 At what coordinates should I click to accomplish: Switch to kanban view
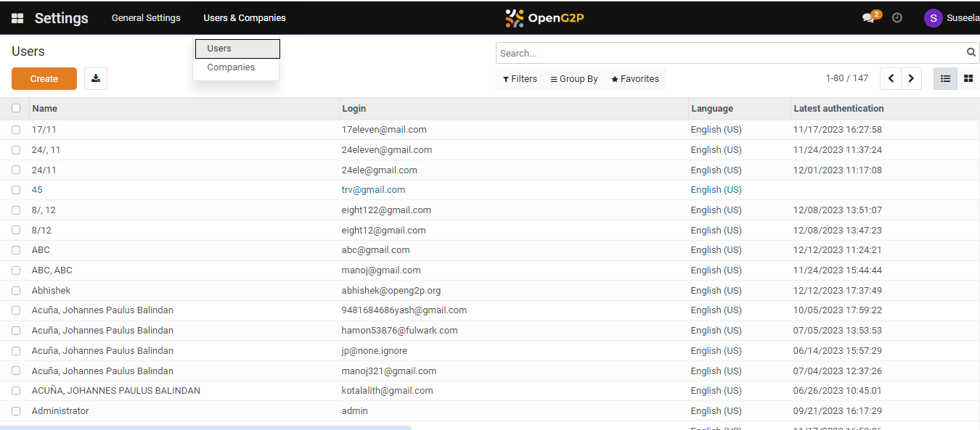coord(968,78)
